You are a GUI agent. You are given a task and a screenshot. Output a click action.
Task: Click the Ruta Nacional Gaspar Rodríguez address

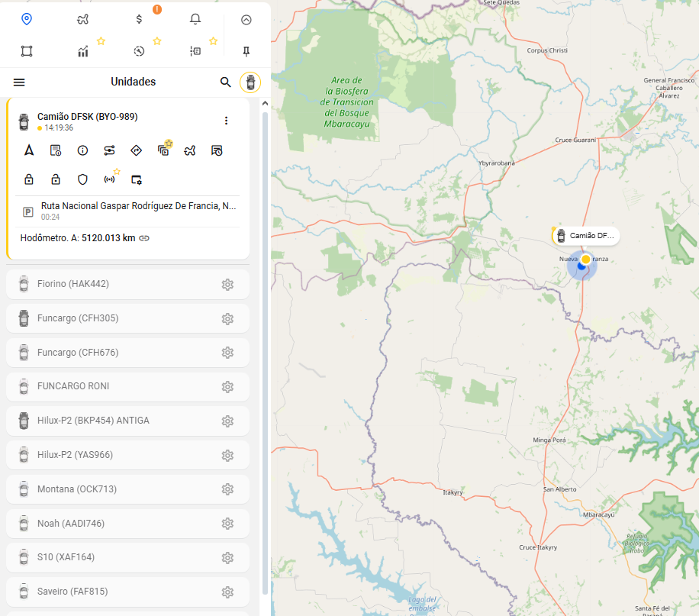point(138,206)
